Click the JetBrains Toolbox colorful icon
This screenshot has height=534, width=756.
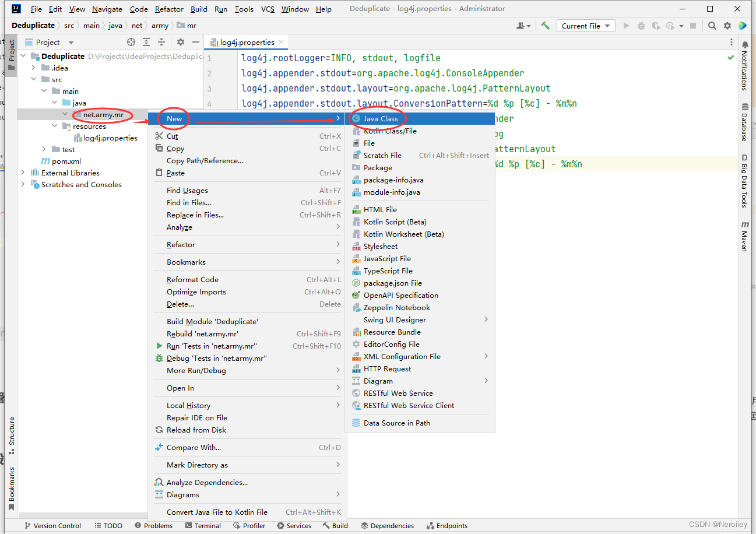(x=743, y=26)
